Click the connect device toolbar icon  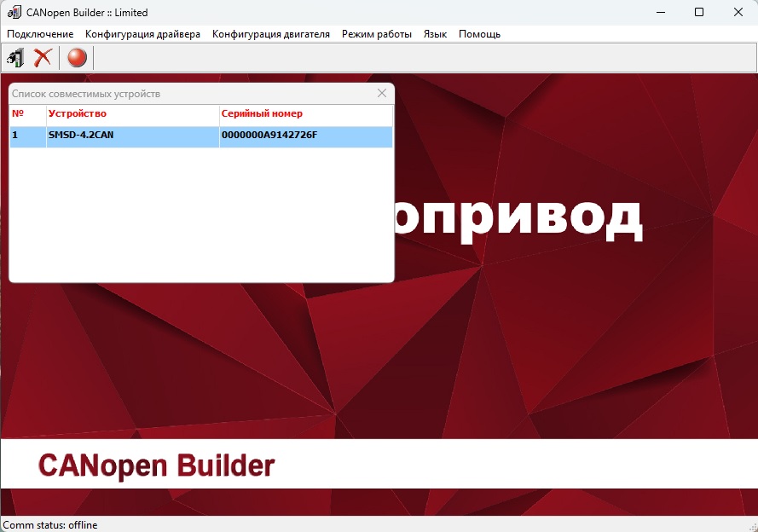pos(15,57)
